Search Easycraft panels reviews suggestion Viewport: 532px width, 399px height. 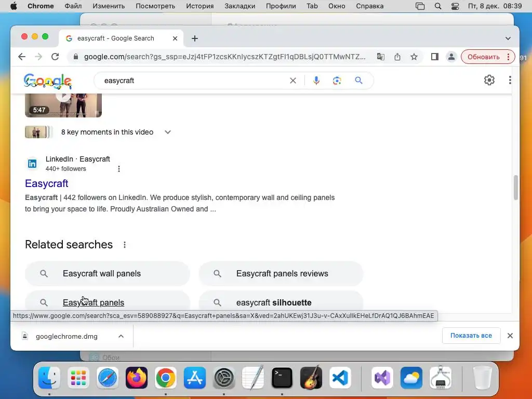(x=281, y=273)
